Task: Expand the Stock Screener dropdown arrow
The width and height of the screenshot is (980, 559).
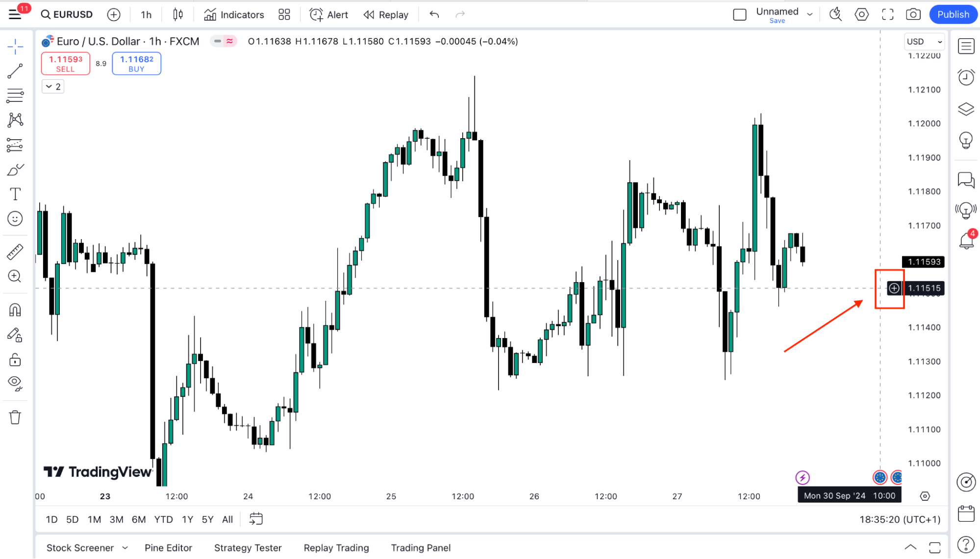Action: [125, 548]
